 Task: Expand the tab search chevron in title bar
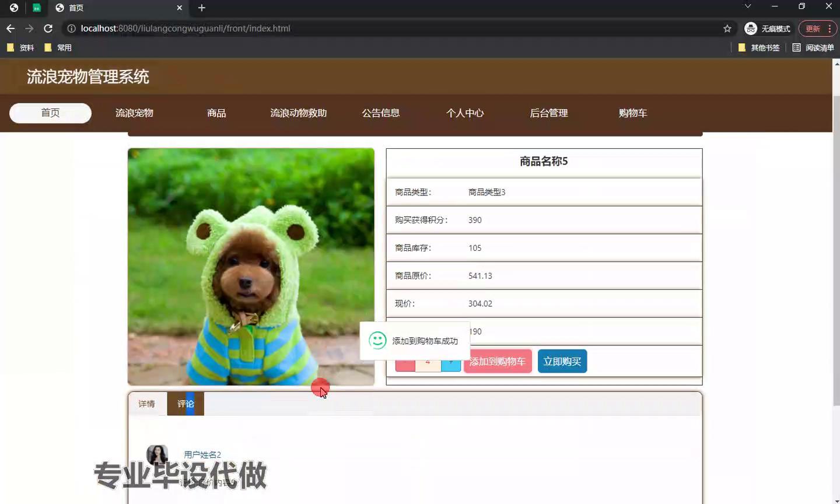[x=747, y=6]
